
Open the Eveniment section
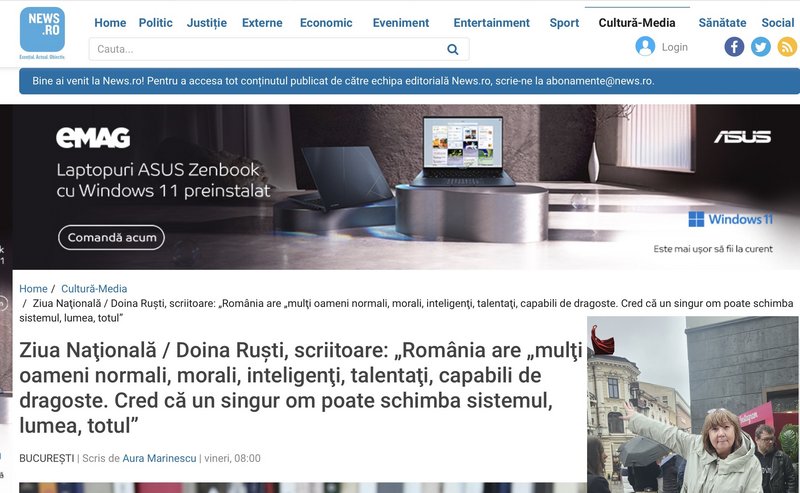[401, 23]
